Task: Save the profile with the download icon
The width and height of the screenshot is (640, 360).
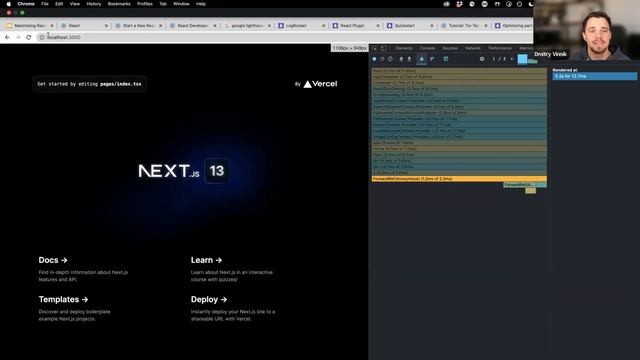Action: click(409, 59)
